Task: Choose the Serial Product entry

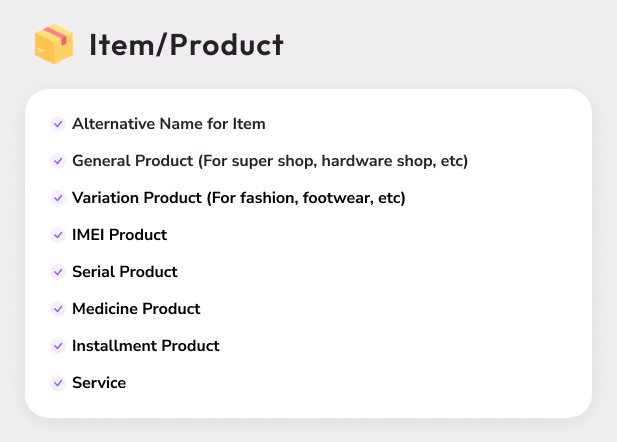Action: click(124, 272)
